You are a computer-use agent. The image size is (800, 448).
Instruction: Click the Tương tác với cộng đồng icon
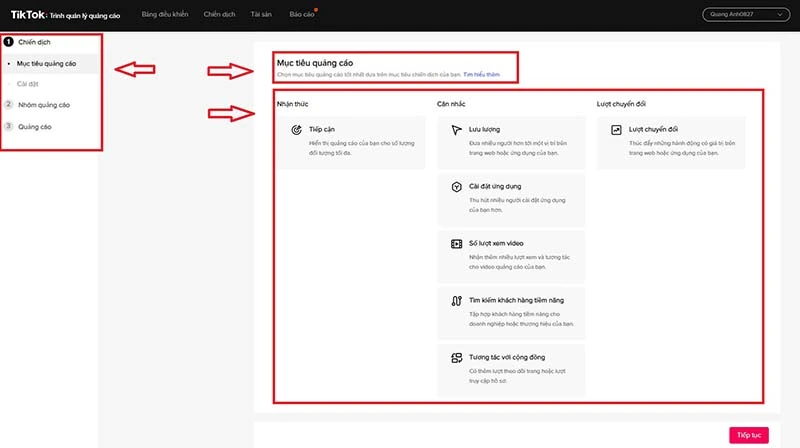click(456, 357)
